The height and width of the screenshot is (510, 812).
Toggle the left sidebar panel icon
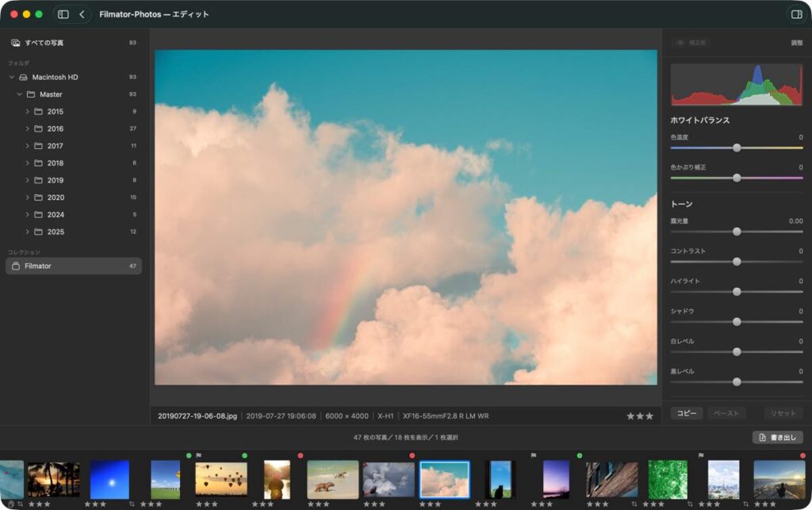(x=63, y=14)
